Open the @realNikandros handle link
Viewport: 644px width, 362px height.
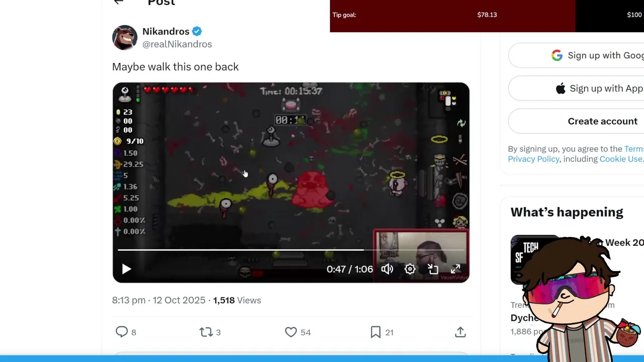[177, 44]
